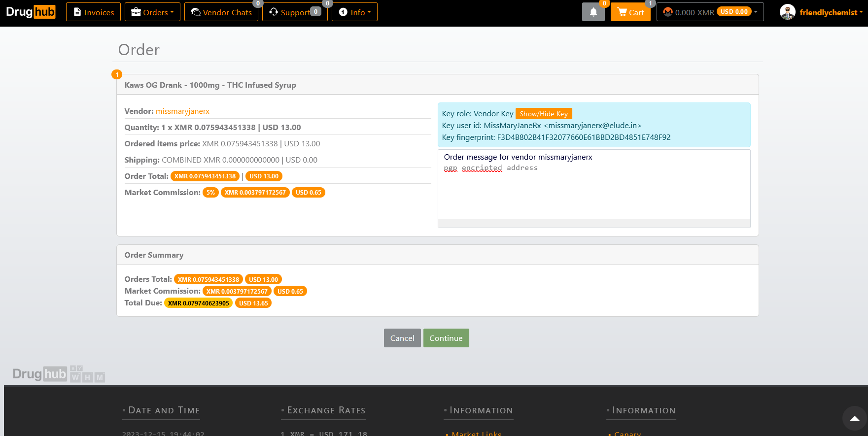Screen dimensions: 868x436
Task: Click the footer Drughub logo
Action: (x=59, y=374)
